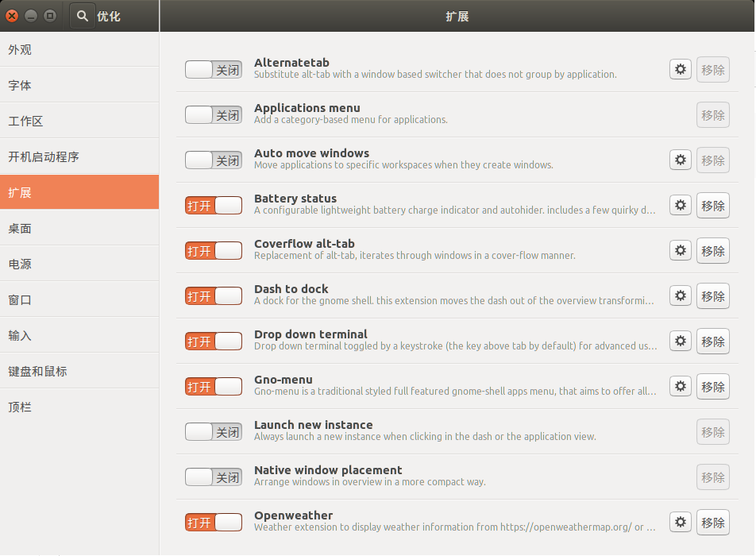Click 移除 for Dash to dock
This screenshot has height=556, width=756.
(713, 296)
